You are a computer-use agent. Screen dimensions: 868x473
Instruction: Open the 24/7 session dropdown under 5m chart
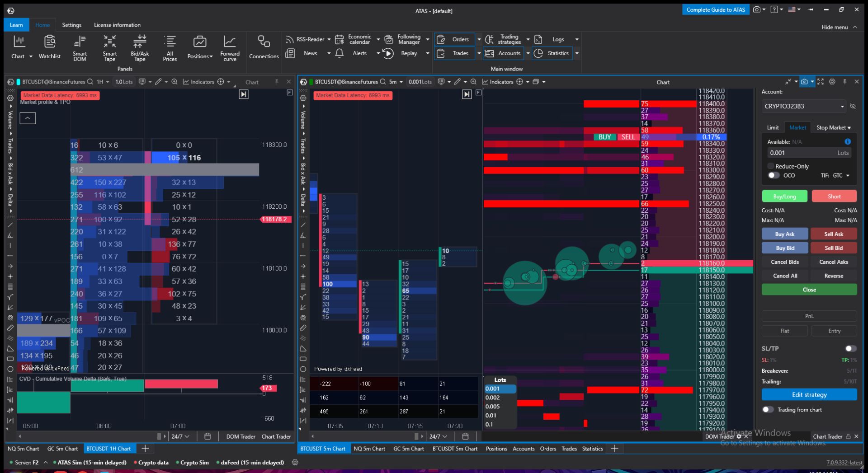(x=438, y=436)
